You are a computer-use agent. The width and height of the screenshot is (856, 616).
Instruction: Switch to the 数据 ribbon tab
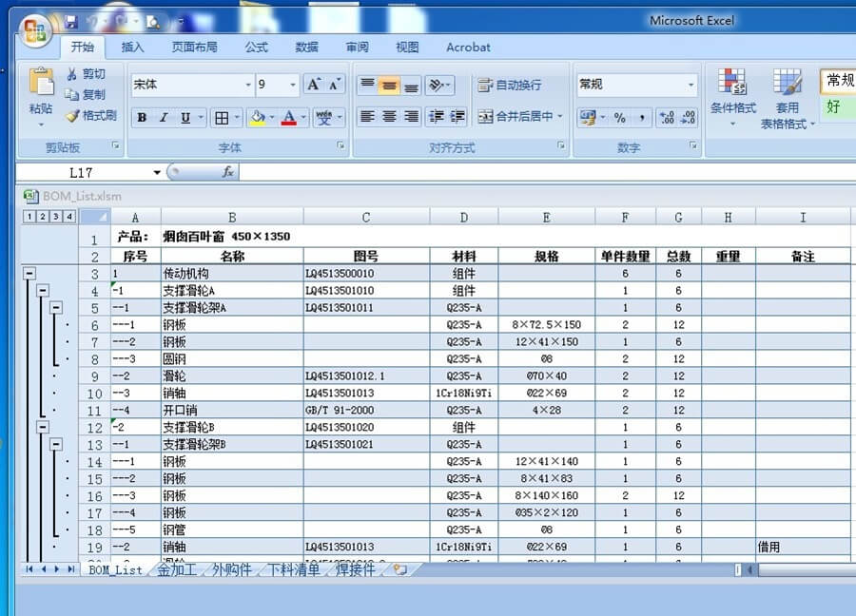click(306, 47)
